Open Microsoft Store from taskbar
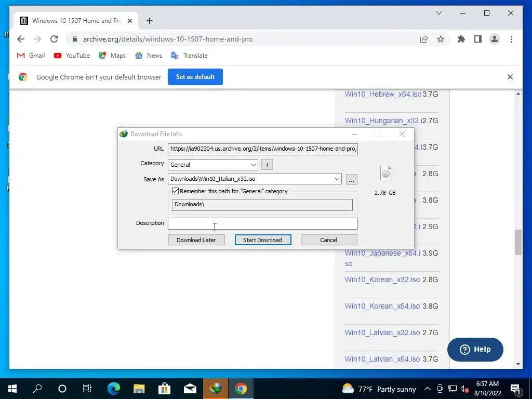This screenshot has width=532, height=399. click(x=164, y=389)
